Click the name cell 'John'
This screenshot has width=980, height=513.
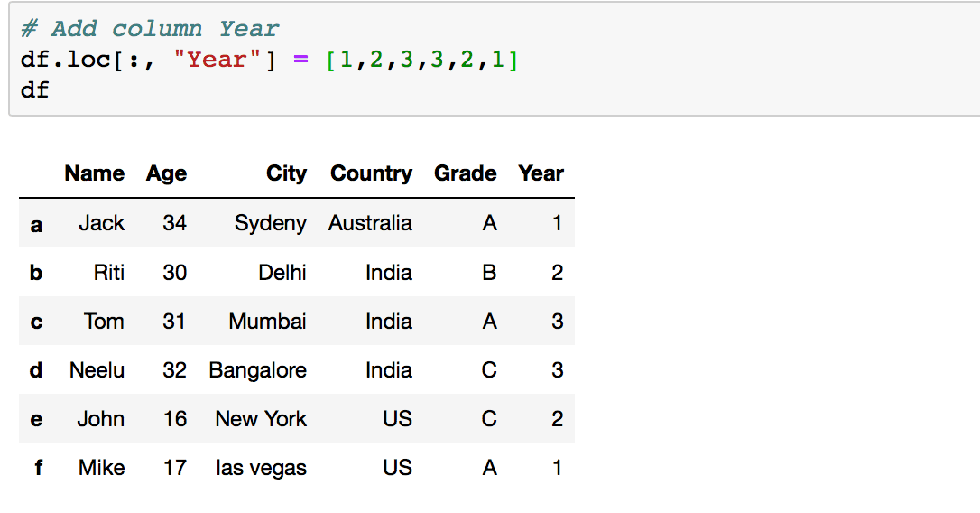coord(101,419)
